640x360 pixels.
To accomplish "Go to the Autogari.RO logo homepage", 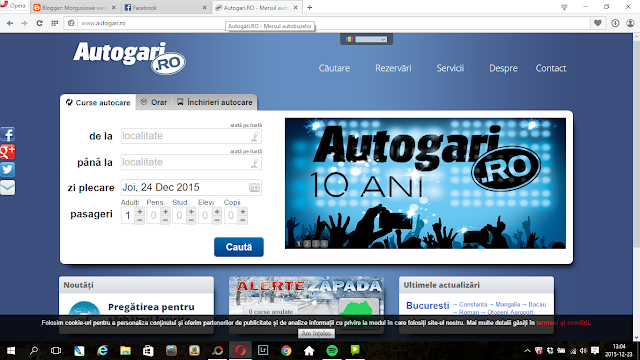I will 129,58.
